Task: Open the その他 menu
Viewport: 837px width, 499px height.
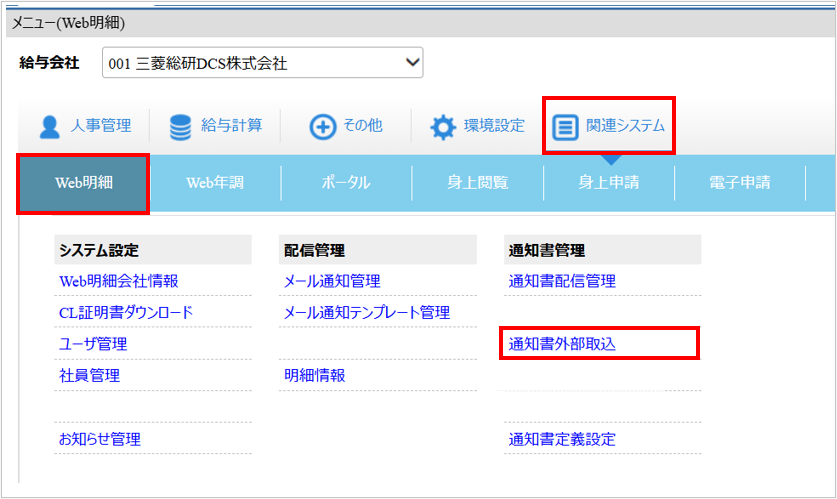Action: pyautogui.click(x=346, y=126)
